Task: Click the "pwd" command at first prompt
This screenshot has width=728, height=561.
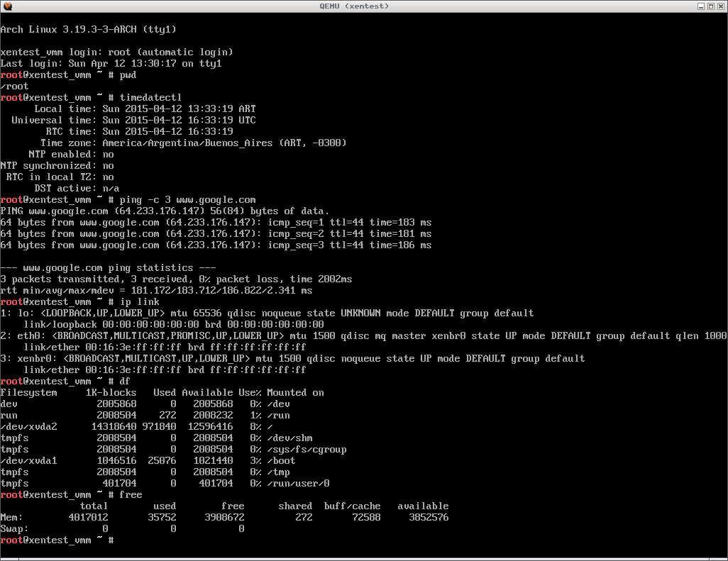Action: click(x=128, y=75)
